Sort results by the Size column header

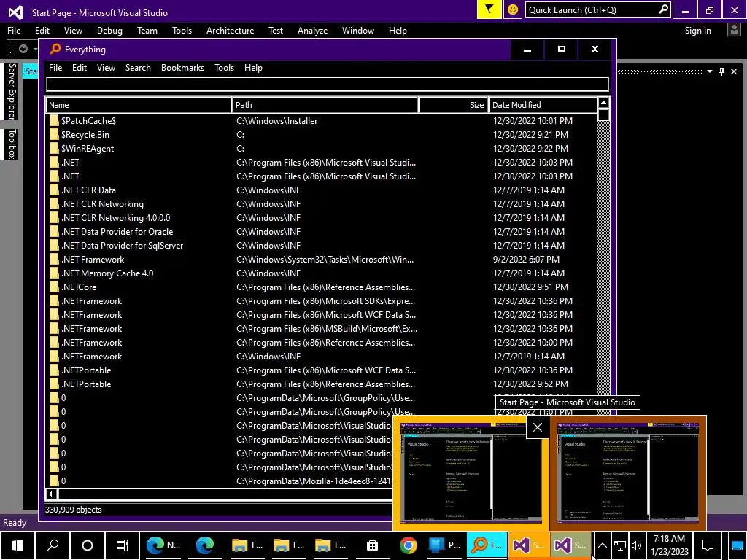point(454,105)
